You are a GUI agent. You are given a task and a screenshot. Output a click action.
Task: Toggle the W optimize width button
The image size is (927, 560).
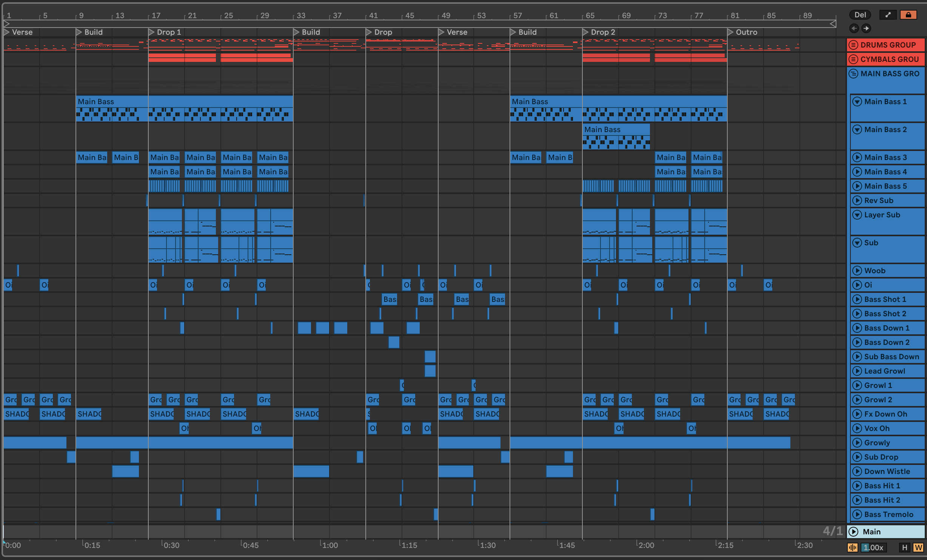[x=918, y=548]
